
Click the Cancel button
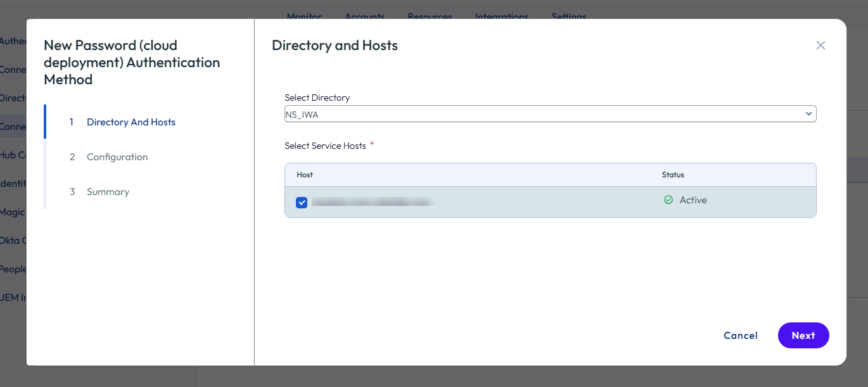pos(741,336)
